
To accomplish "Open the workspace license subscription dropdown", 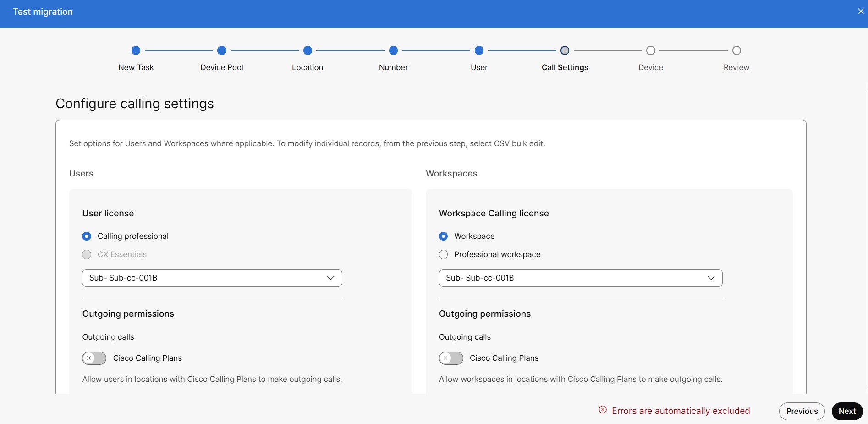I will click(580, 278).
